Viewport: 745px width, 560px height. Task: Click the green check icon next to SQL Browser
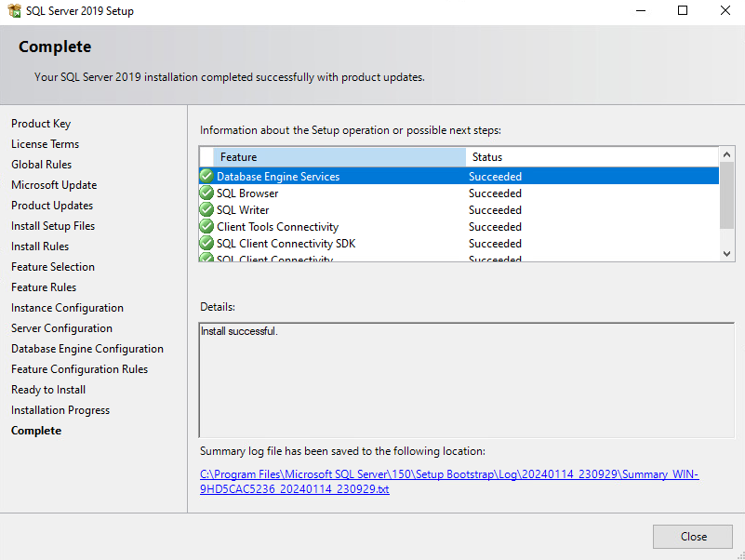pyautogui.click(x=206, y=193)
